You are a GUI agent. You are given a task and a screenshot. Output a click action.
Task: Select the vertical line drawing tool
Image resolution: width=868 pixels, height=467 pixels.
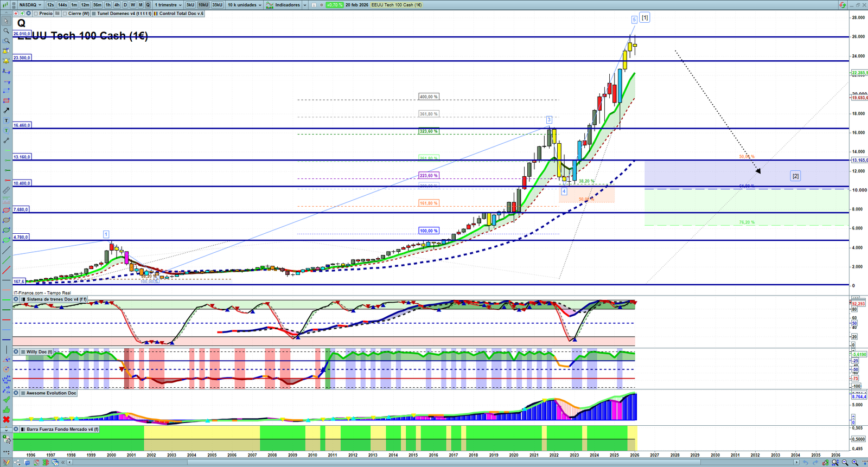[x=6, y=350]
